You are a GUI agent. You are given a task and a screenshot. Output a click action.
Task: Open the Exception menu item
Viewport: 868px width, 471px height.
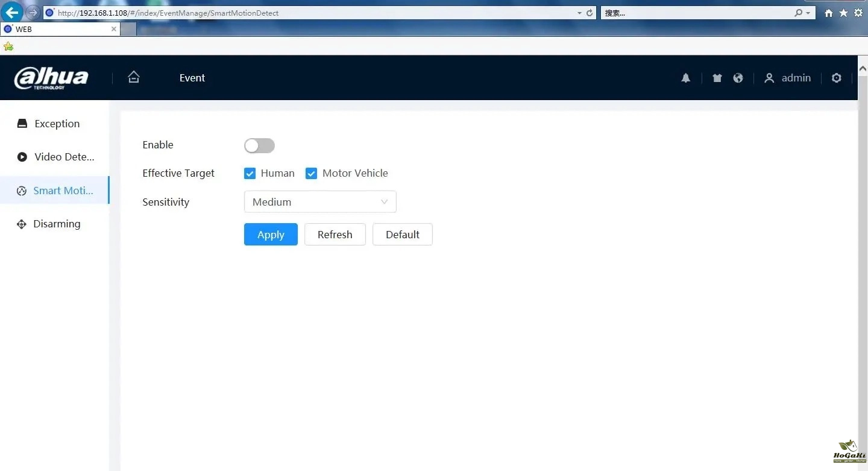click(56, 124)
